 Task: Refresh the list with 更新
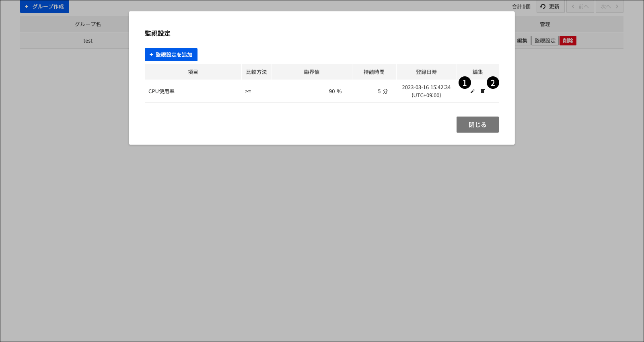click(x=550, y=6)
